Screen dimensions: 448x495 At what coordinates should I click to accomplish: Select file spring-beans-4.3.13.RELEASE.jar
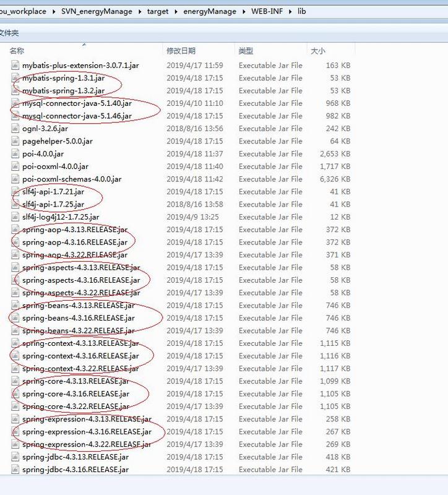(x=79, y=305)
